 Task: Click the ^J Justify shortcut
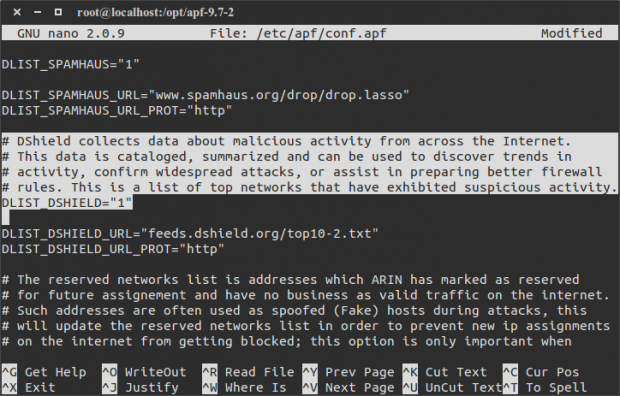click(140, 388)
